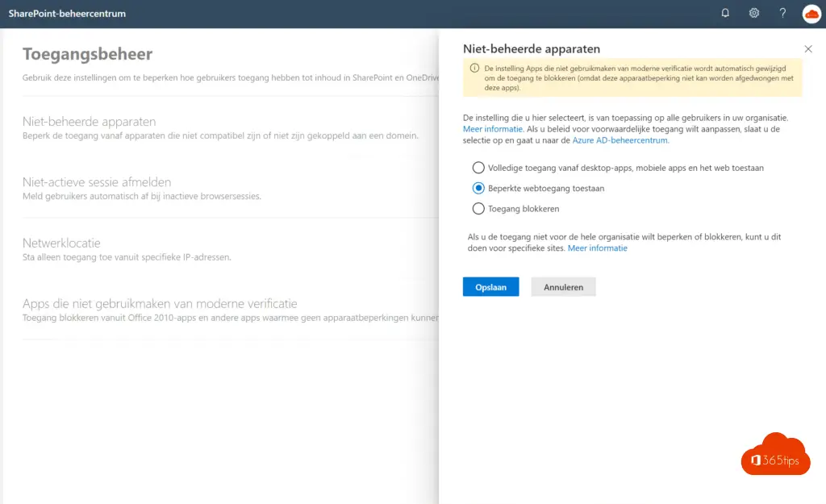
Task: Open the Azure AD-beheercentrum link
Action: (x=619, y=140)
